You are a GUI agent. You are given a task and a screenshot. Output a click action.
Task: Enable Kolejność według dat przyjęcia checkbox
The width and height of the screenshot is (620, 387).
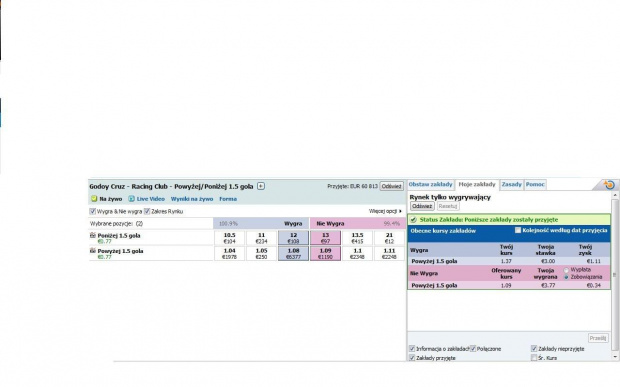tap(518, 230)
